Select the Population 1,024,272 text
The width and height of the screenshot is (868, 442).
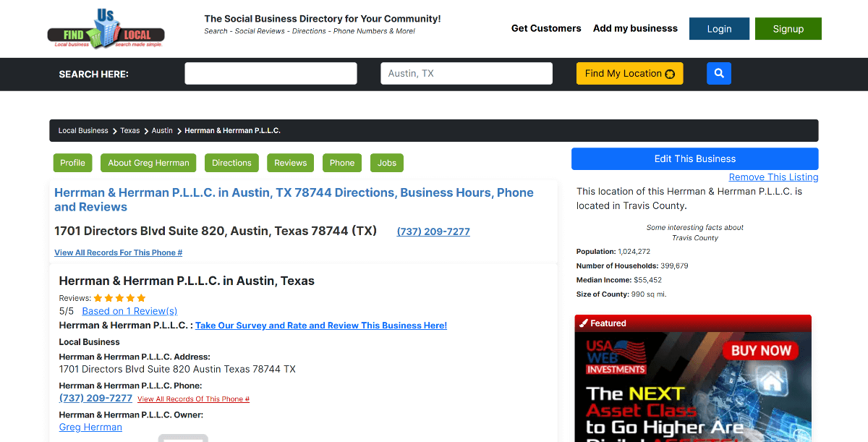pos(613,251)
